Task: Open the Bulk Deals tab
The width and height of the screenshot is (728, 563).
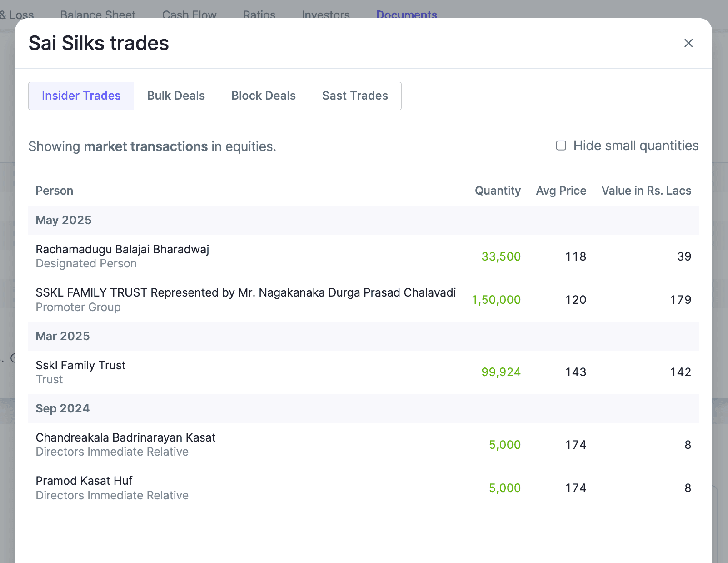Action: (x=176, y=96)
